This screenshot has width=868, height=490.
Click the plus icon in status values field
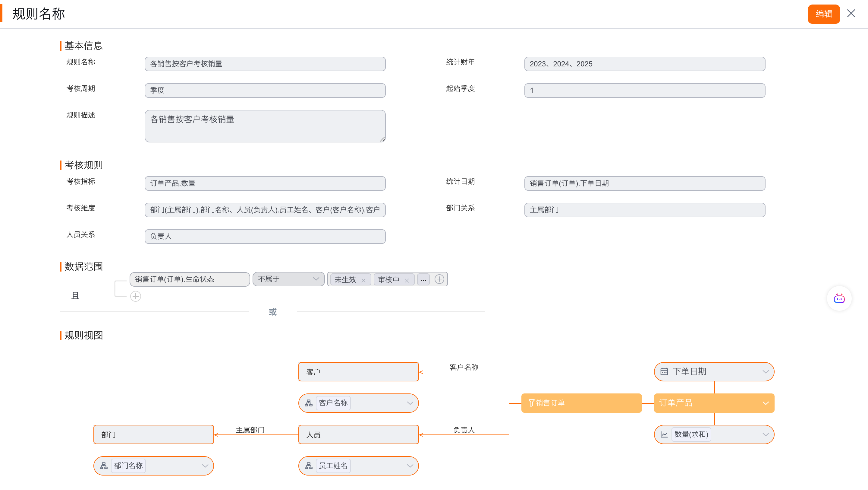tap(439, 279)
